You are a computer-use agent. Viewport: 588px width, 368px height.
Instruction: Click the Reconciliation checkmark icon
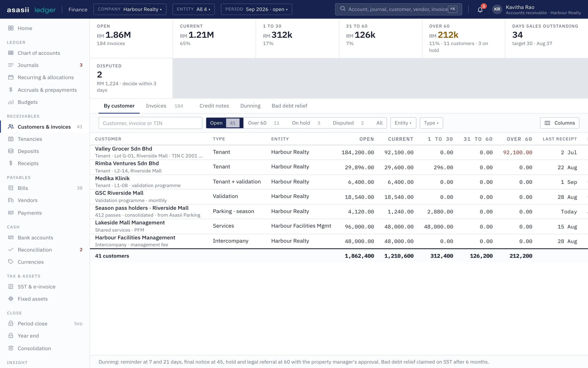[x=11, y=249]
